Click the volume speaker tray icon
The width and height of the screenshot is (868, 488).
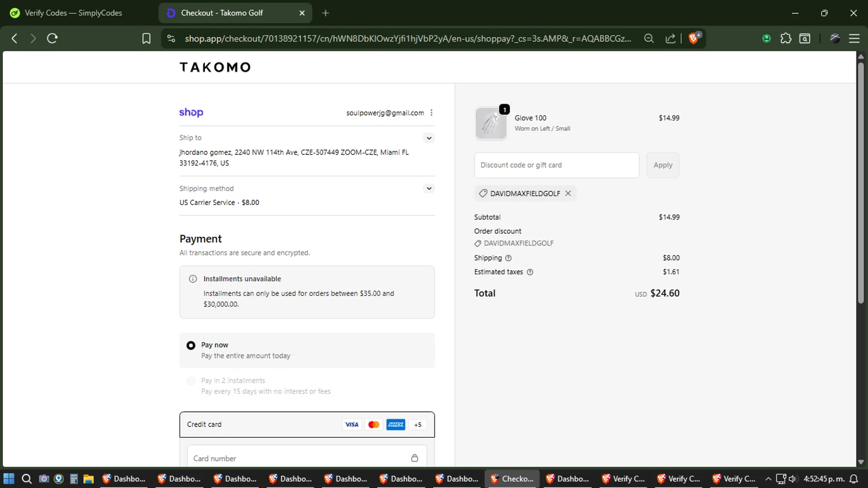792,479
